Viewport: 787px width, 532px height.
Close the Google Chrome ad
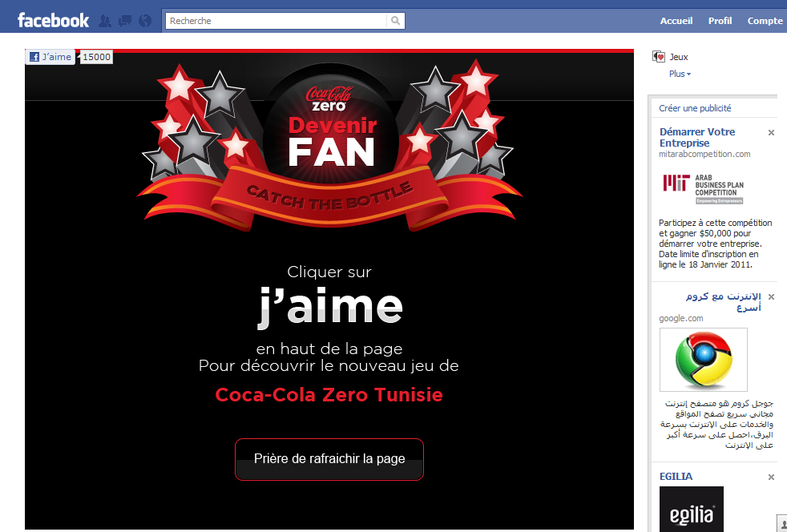tap(771, 297)
